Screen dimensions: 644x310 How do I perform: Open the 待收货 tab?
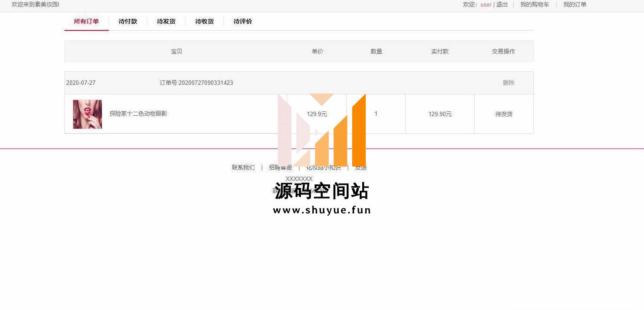click(x=205, y=21)
